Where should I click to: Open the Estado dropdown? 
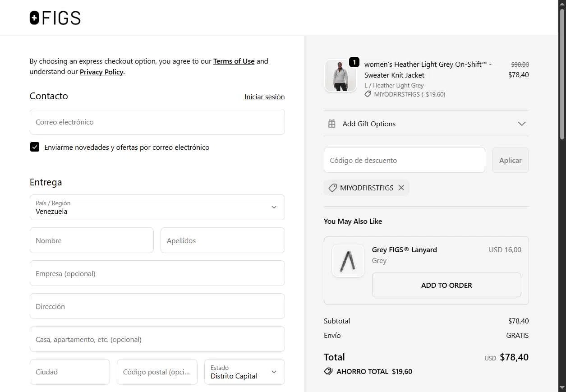[244, 372]
